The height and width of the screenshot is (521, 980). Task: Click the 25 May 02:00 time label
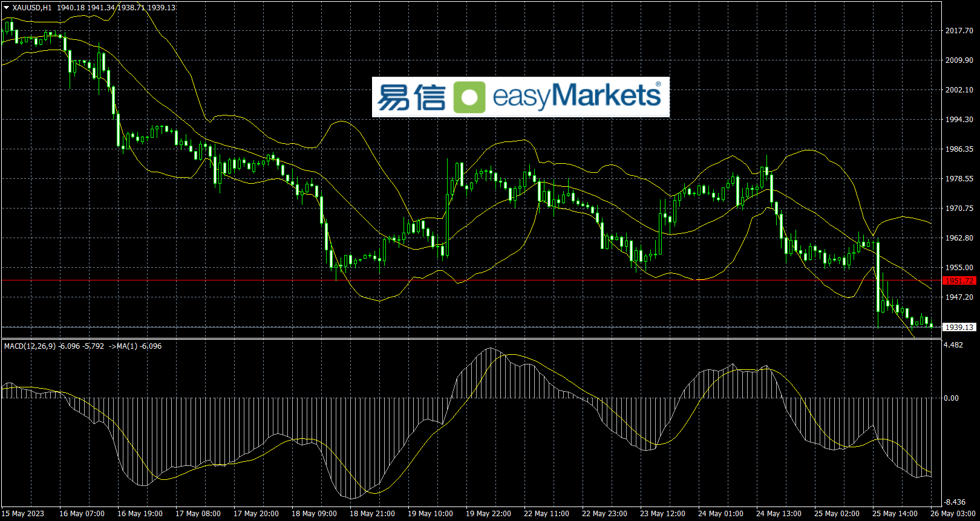click(837, 514)
